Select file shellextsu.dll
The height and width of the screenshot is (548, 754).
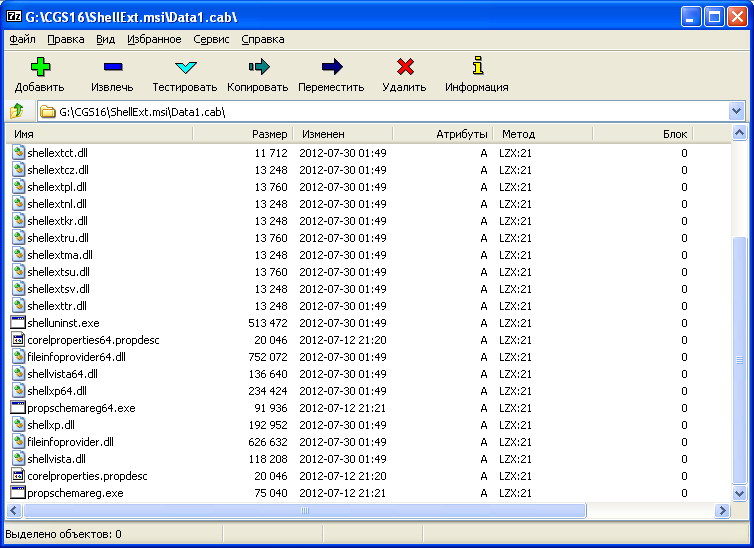pyautogui.click(x=58, y=272)
